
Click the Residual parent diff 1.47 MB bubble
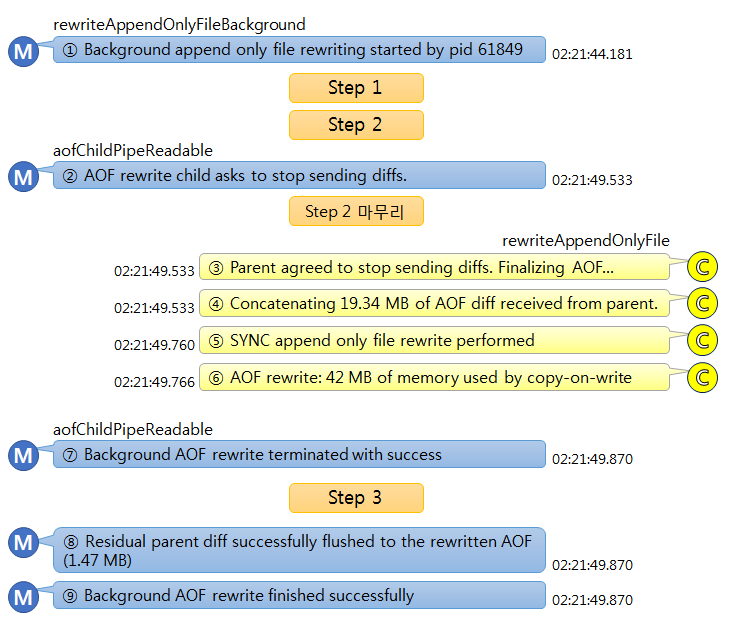[x=299, y=550]
